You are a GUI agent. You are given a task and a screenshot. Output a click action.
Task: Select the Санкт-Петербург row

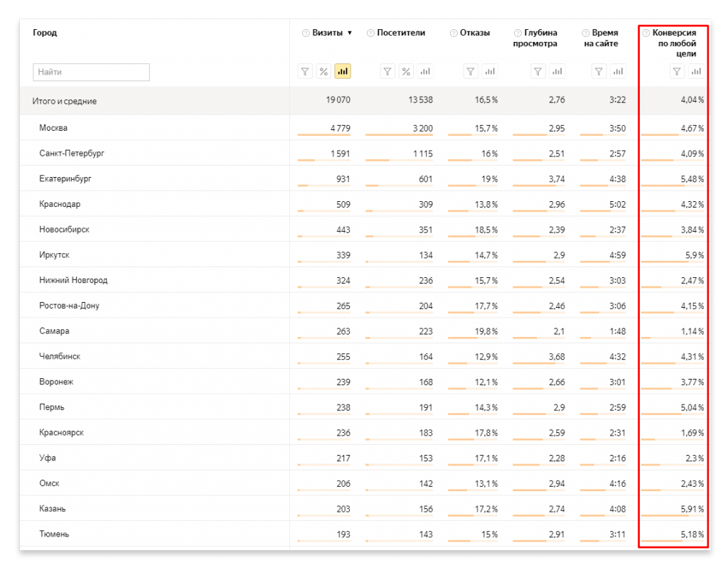(365, 153)
